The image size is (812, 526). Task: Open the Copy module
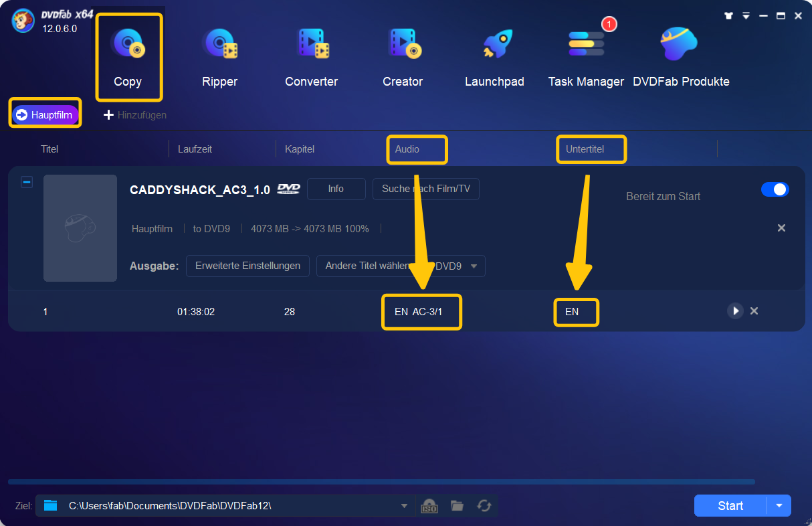[x=128, y=58]
